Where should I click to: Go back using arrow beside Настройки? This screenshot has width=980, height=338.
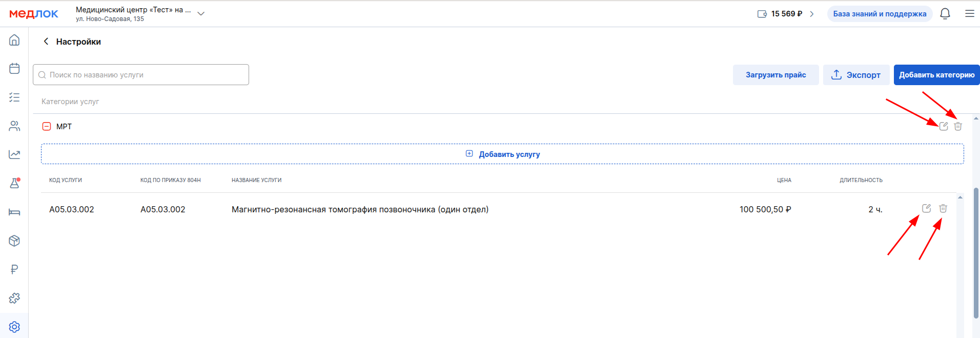tap(46, 42)
